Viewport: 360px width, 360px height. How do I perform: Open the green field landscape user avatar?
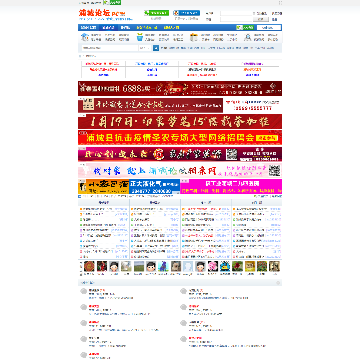click(139, 266)
